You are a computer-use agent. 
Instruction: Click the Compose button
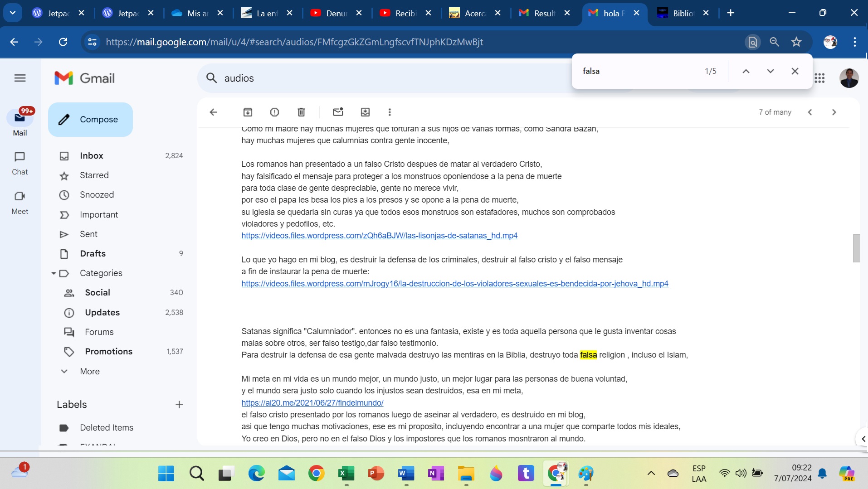tap(90, 120)
